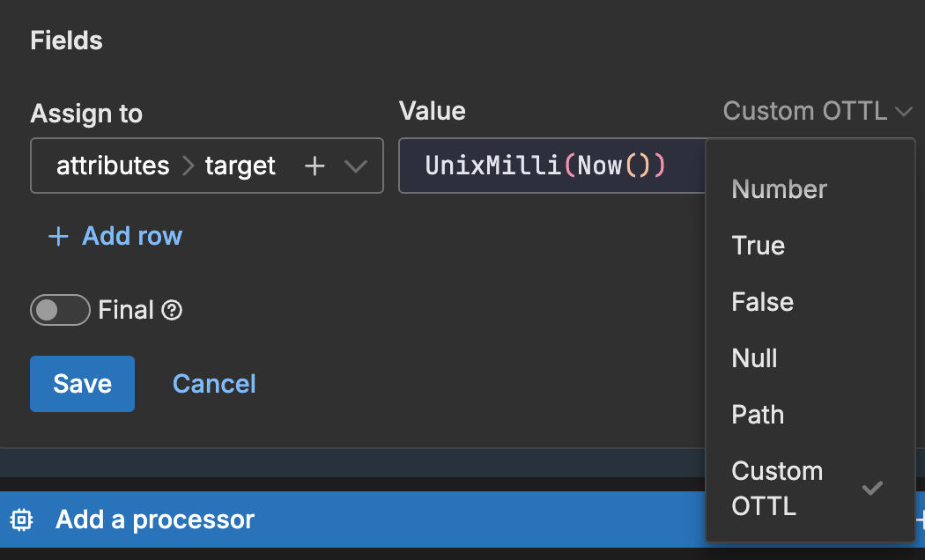
Task: Choose False from the value type menu
Action: 762,302
